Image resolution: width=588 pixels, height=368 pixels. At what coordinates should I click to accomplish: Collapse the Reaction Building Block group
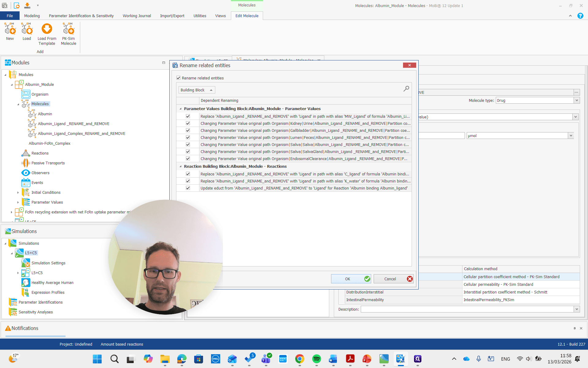[180, 166]
